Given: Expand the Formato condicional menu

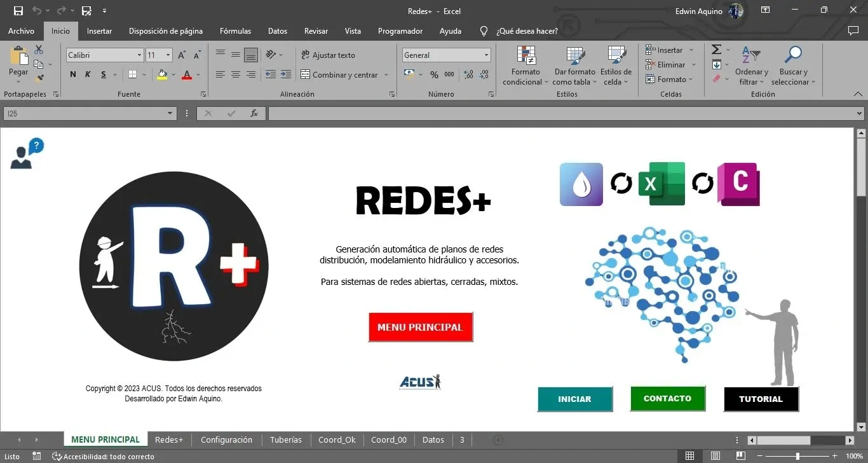Looking at the screenshot, I should [x=526, y=66].
